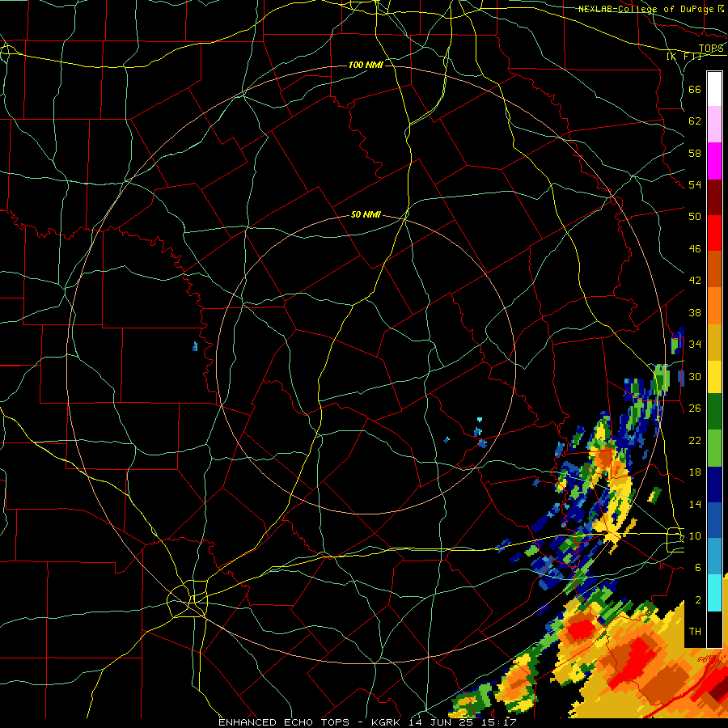728x728 pixels.
Task: Click the legend value "26"
Action: [695, 408]
